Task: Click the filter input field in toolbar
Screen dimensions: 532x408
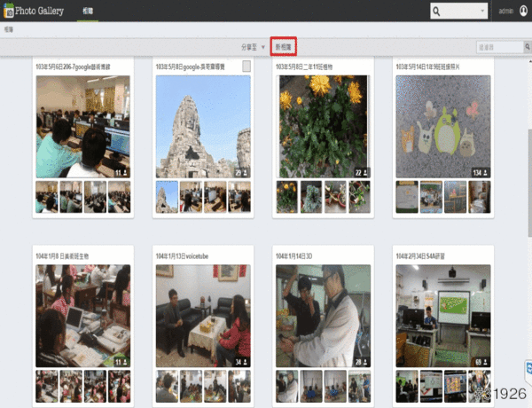Action: coord(500,47)
